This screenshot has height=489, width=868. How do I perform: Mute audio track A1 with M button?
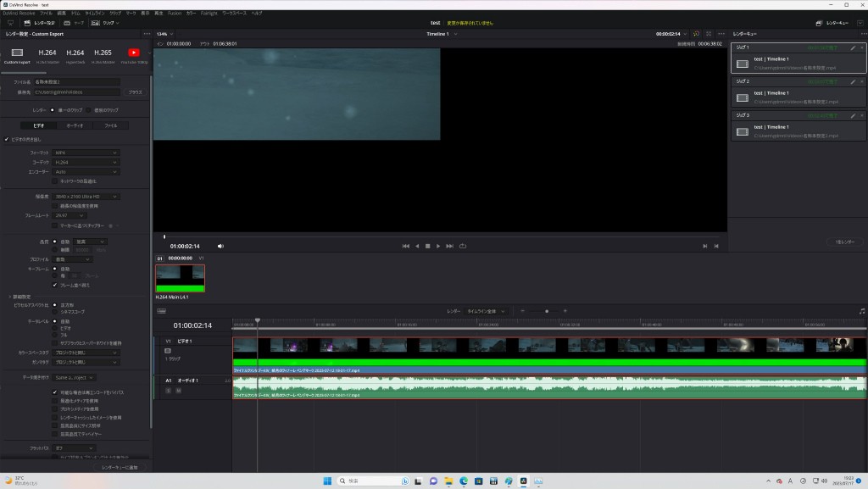[179, 390]
